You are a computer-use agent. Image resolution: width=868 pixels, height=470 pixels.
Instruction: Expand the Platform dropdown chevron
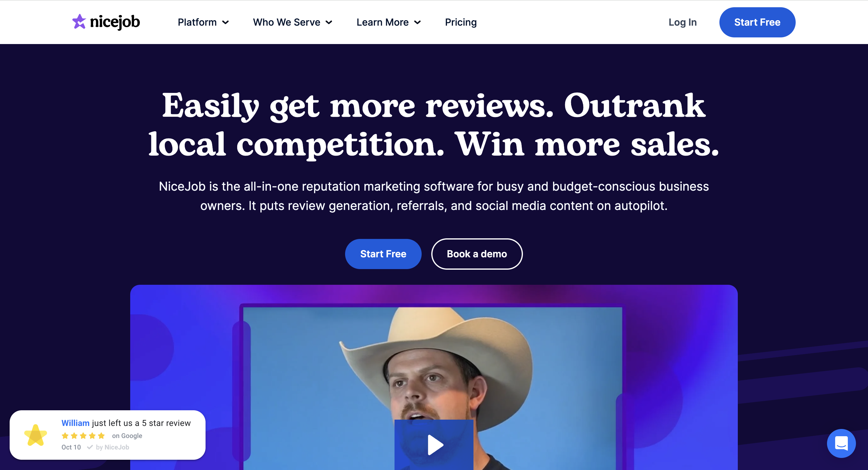tap(225, 23)
